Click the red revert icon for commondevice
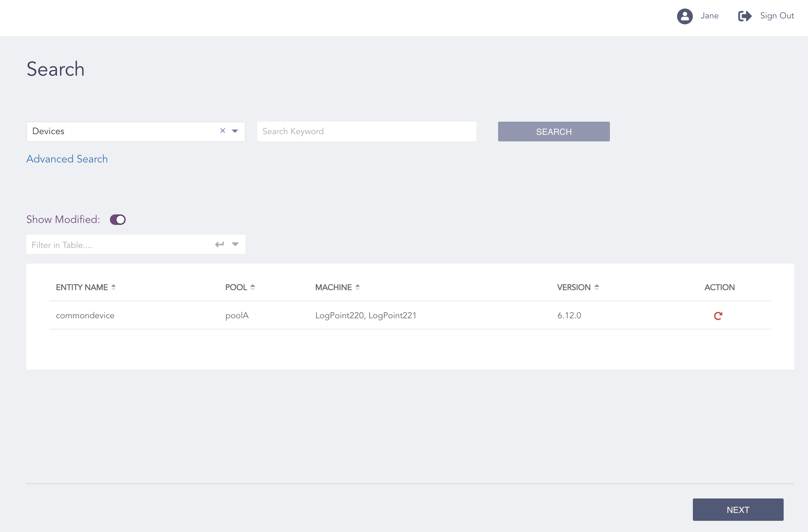This screenshot has width=808, height=532. point(718,316)
